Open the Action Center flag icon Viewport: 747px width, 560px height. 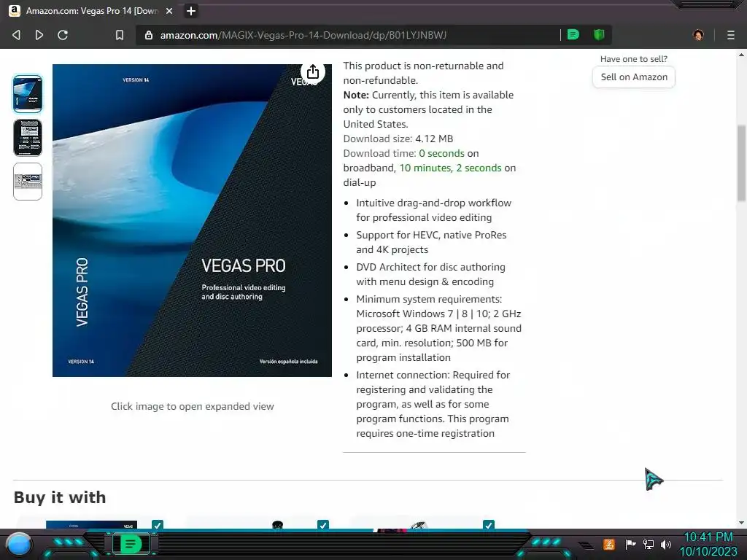630,544
